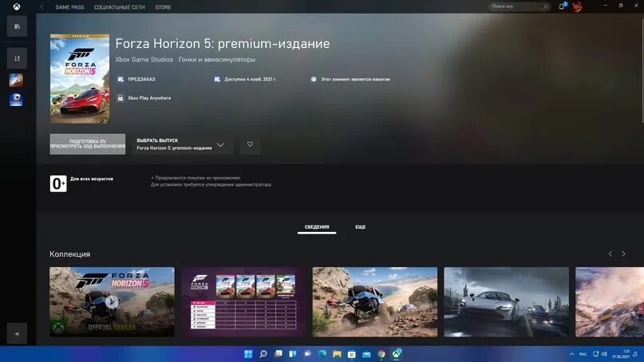Click the page vertical scrollbar
This screenshot has height=362, width=644.
click(x=642, y=70)
